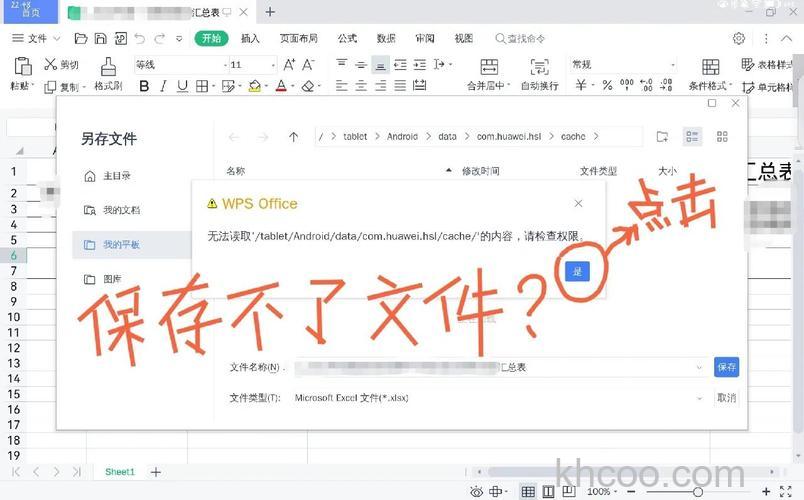Sort by 名称 column header
The height and width of the screenshot is (500, 804).
point(236,171)
